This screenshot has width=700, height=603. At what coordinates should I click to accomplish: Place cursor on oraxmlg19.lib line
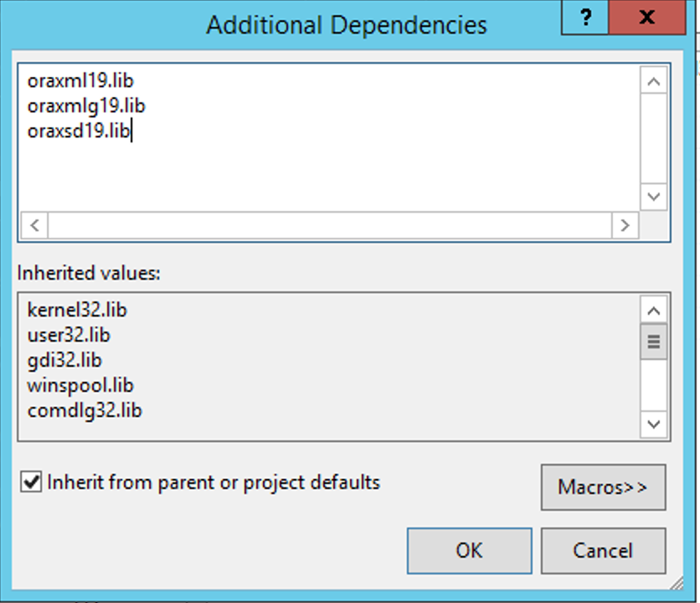coord(86,106)
